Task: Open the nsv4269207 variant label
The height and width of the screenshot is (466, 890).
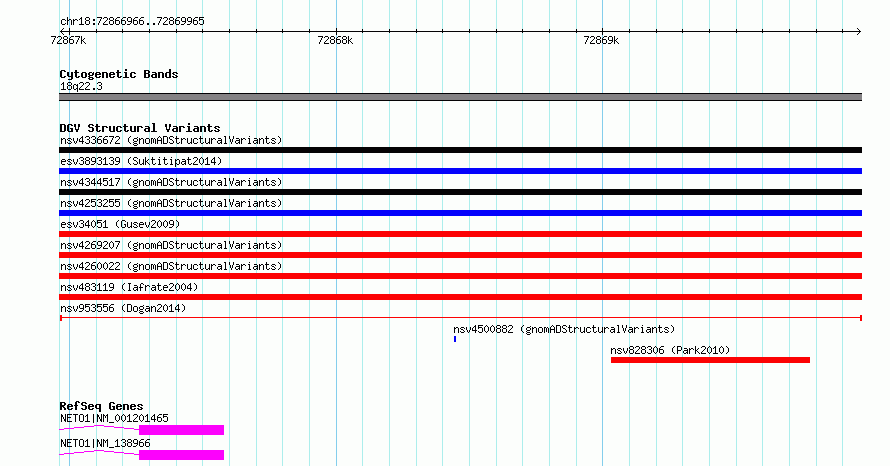Action: click(x=171, y=245)
